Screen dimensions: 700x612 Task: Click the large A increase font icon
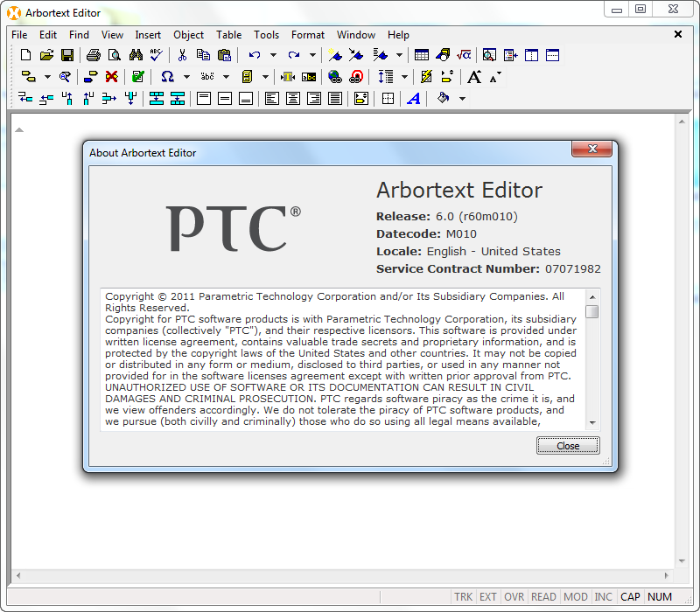474,77
